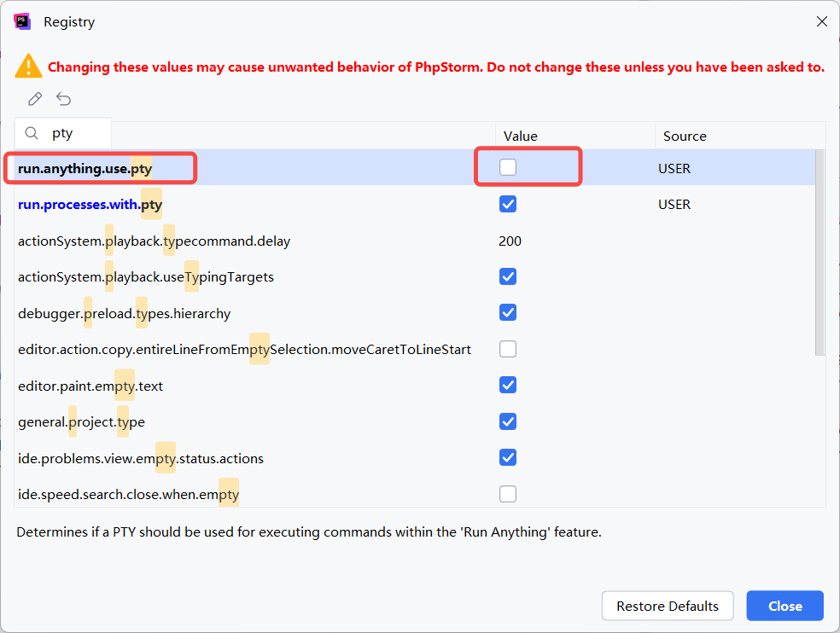This screenshot has width=840, height=633.
Task: Select the run.processes.with.pty key
Action: (x=90, y=205)
